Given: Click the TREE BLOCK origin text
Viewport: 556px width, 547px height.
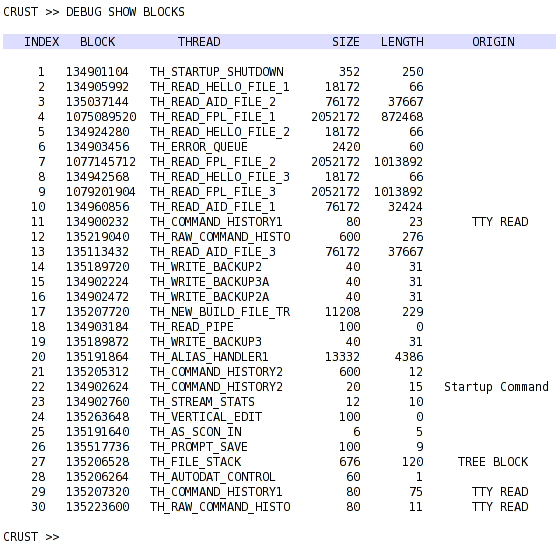Looking at the screenshot, I should [x=493, y=462].
